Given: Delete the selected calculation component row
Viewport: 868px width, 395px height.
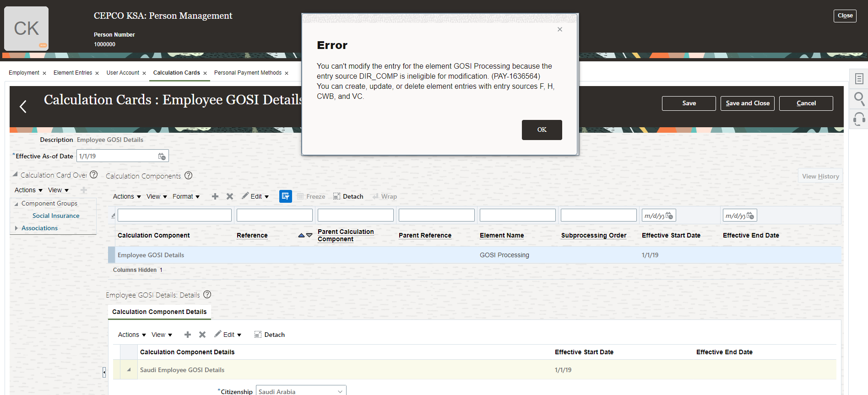Looking at the screenshot, I should pos(230,196).
